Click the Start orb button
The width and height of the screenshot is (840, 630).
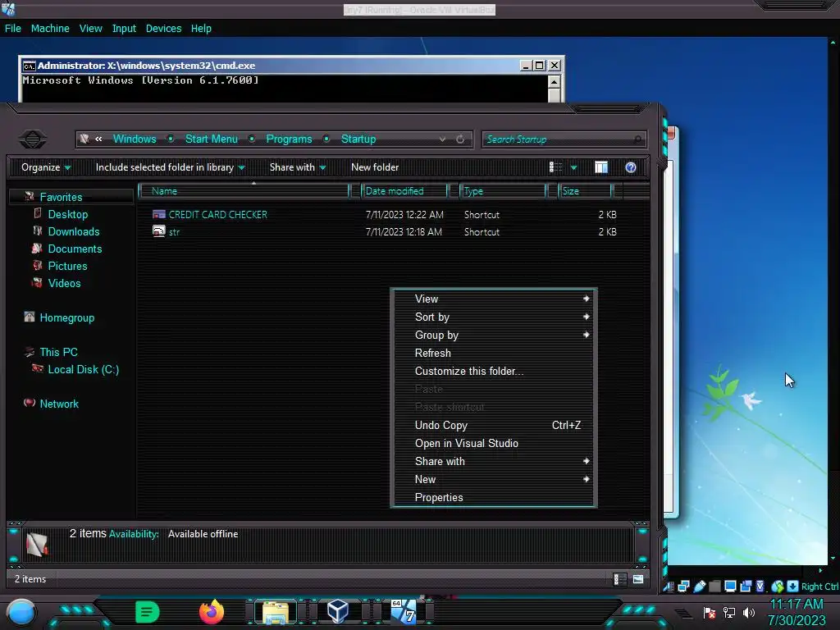click(21, 613)
